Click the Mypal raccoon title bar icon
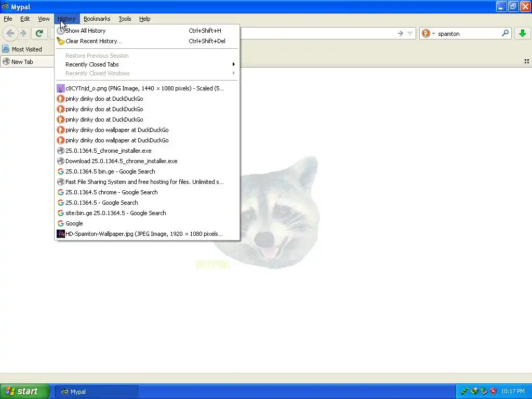This screenshot has height=399, width=532. pos(5,6)
